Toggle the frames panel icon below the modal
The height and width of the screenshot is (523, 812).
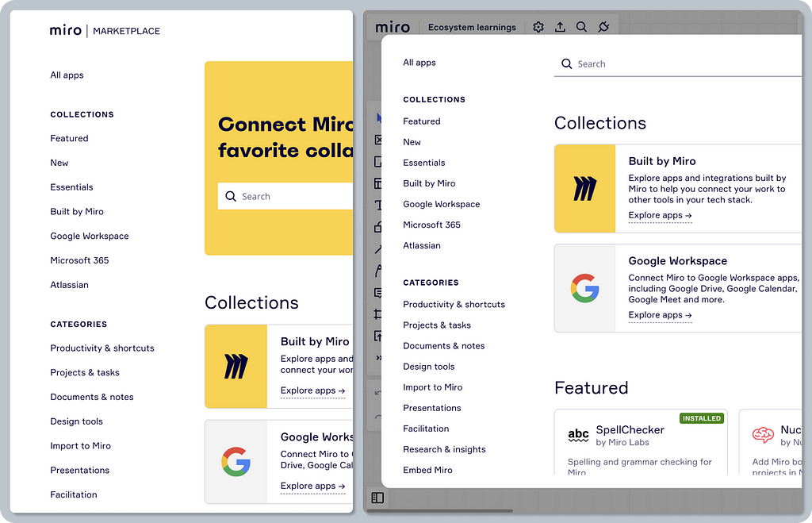pos(377,498)
